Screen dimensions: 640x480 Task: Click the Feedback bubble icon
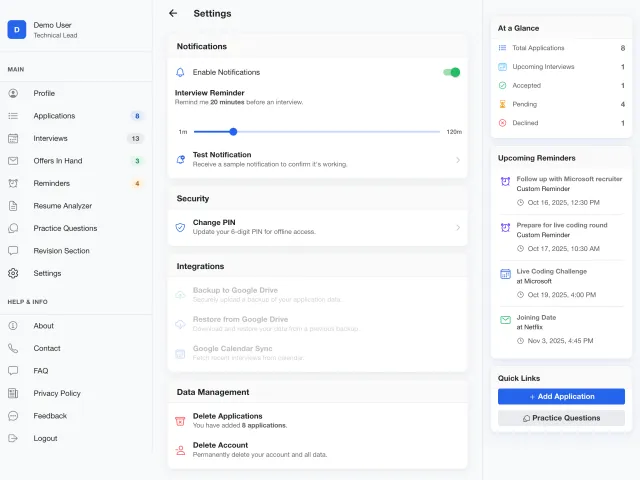point(13,416)
